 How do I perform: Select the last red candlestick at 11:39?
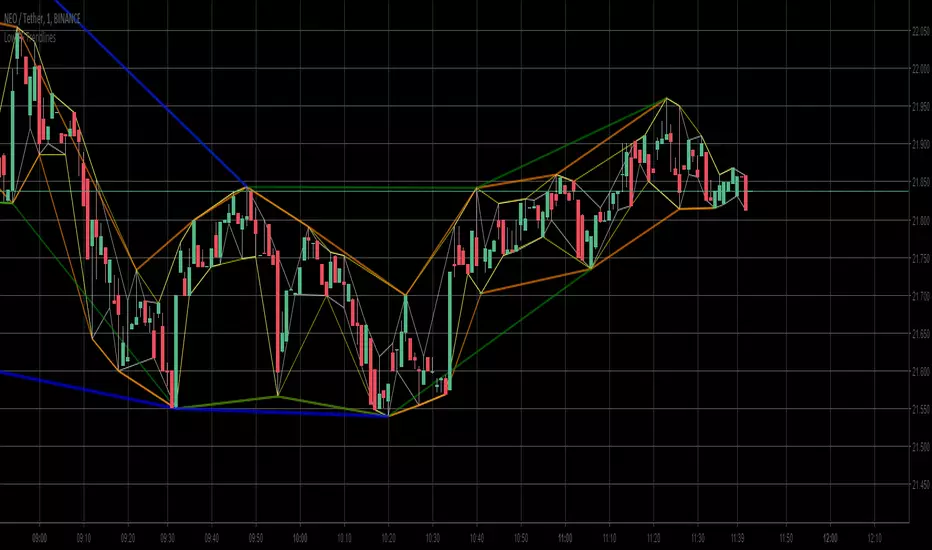pyautogui.click(x=745, y=193)
